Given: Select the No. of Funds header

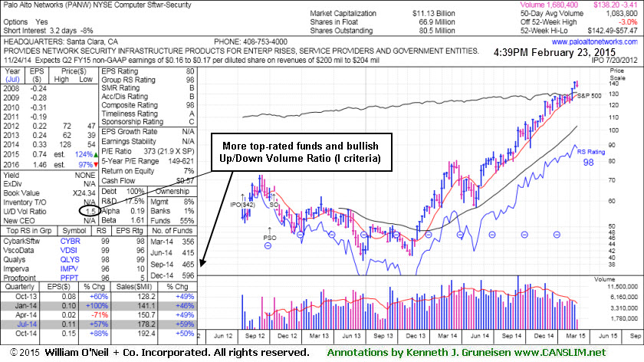Looking at the screenshot, I should [172, 231].
